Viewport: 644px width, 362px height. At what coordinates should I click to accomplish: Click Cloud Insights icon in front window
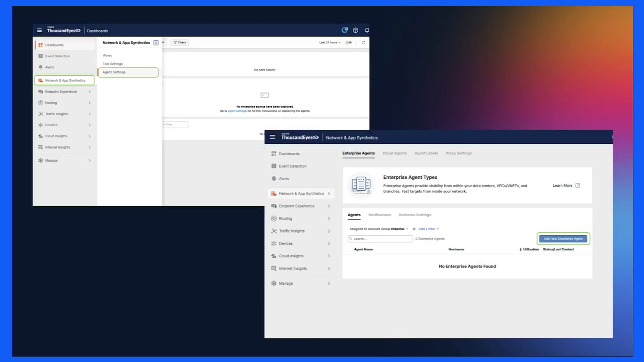[274, 256]
